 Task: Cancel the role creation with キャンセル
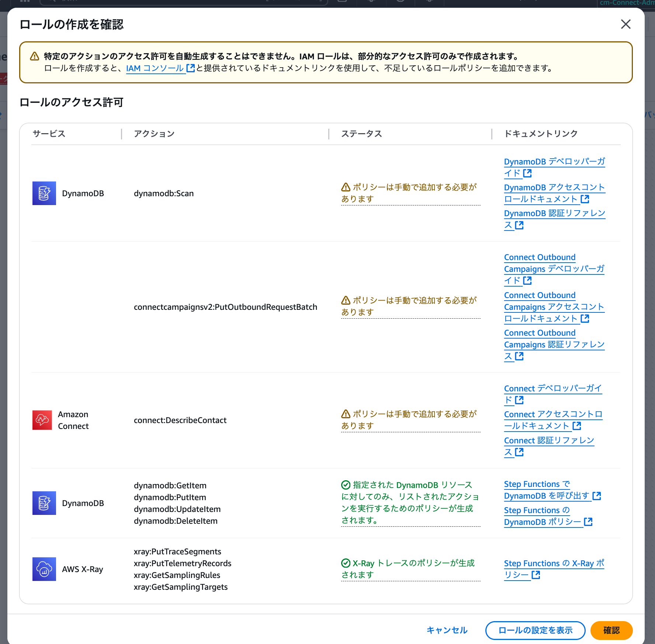(x=447, y=630)
